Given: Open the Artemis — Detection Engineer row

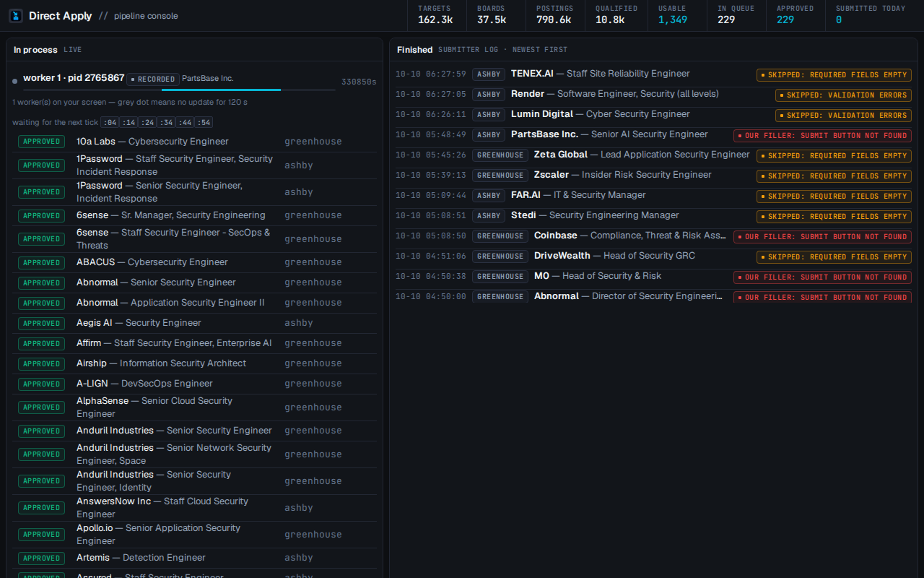Looking at the screenshot, I should (x=195, y=558).
